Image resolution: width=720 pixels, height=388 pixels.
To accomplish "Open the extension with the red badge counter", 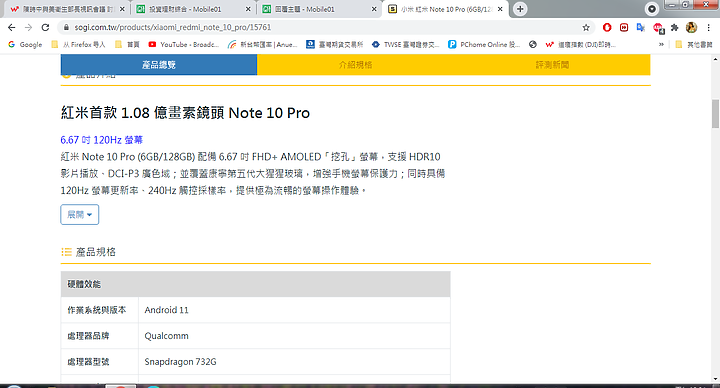I will [x=658, y=28].
